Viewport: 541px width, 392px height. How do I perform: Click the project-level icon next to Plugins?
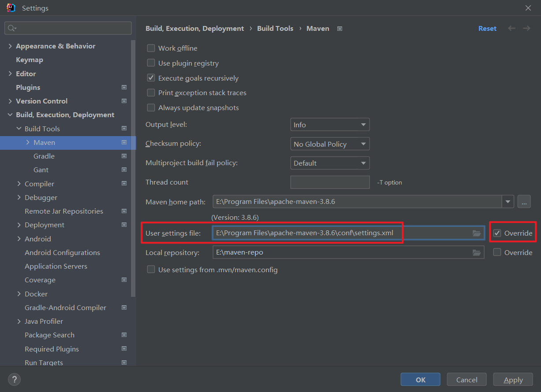point(124,87)
